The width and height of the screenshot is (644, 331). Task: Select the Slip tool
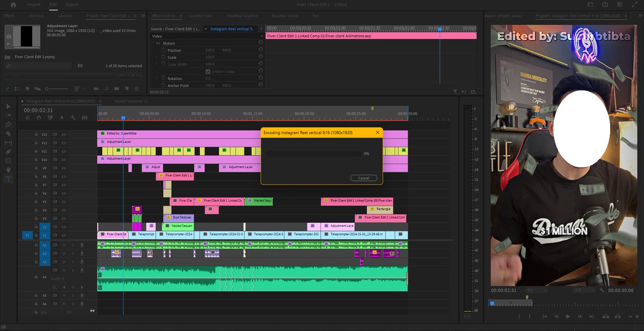click(x=9, y=142)
